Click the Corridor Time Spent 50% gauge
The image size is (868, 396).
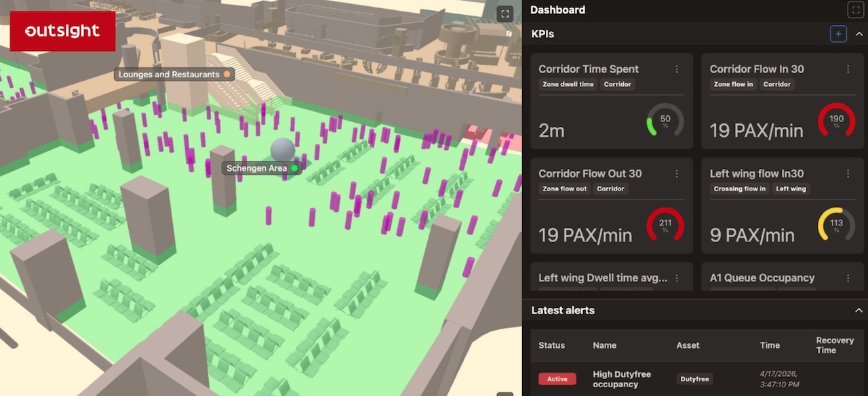(665, 121)
